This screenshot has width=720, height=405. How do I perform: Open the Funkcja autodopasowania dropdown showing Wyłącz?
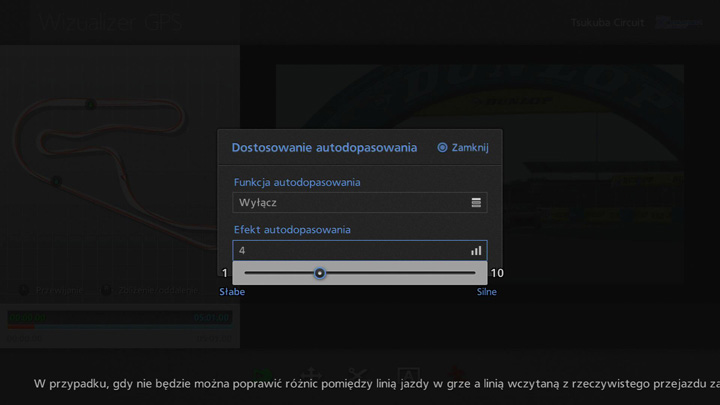point(359,203)
